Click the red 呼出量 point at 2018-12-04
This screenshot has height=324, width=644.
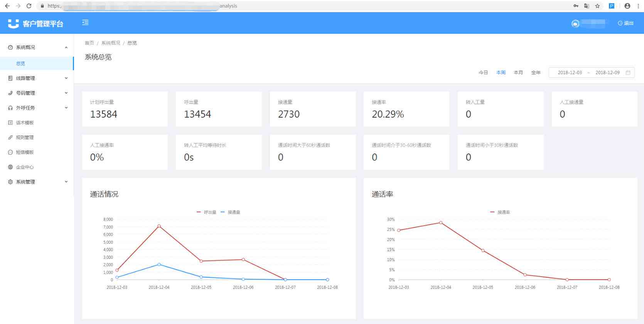tap(159, 226)
